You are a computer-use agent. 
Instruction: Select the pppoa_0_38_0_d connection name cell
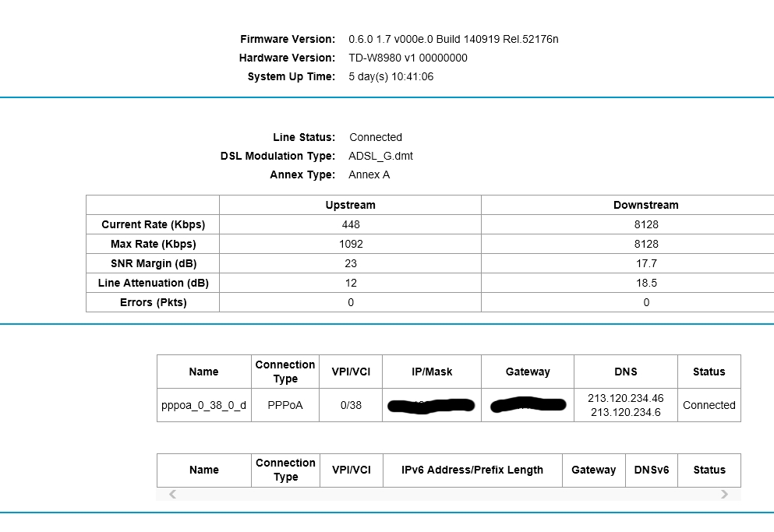(203, 405)
